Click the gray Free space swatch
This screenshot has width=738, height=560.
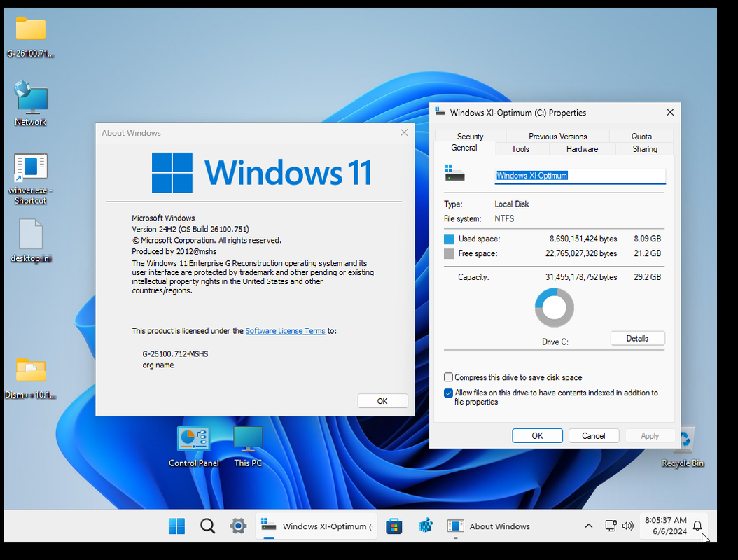click(449, 253)
